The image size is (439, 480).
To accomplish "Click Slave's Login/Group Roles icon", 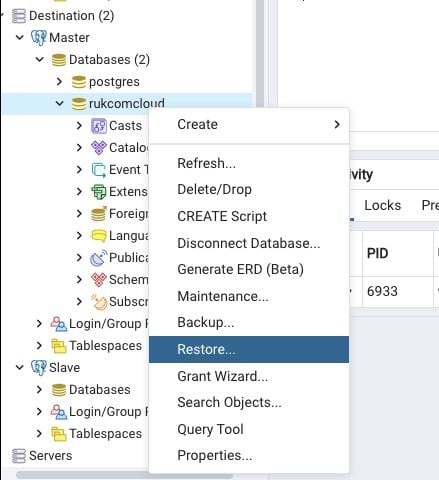I will coord(59,412).
